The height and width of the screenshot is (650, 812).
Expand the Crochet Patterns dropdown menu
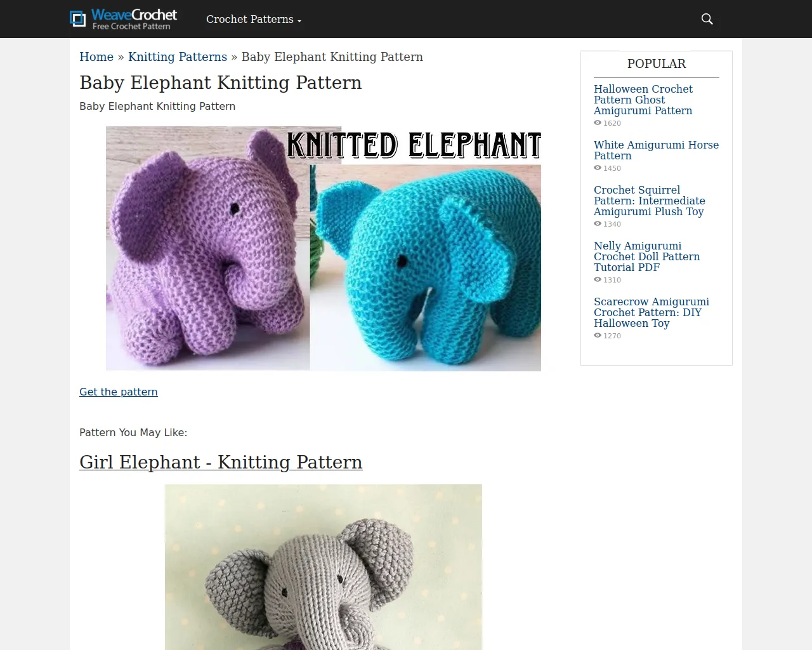point(254,19)
